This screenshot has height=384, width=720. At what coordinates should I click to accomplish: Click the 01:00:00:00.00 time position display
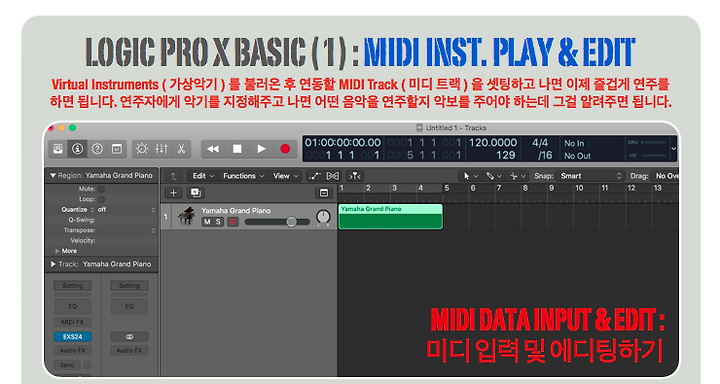(343, 143)
